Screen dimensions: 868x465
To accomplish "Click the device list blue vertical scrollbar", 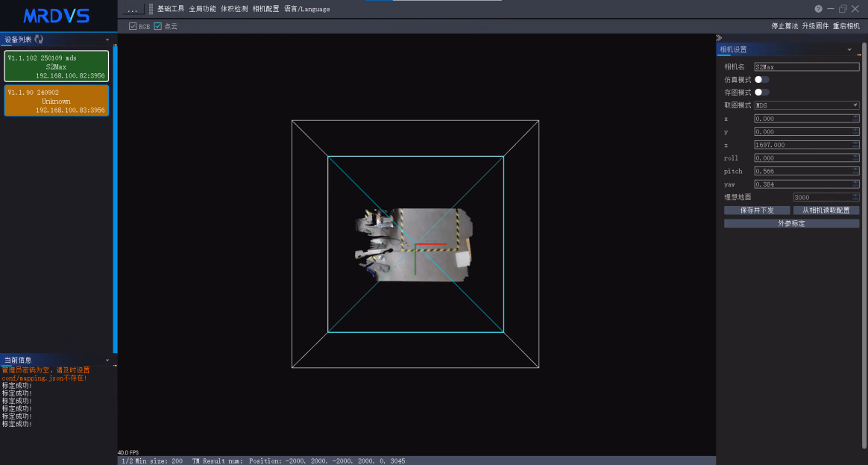I will pyautogui.click(x=115, y=199).
